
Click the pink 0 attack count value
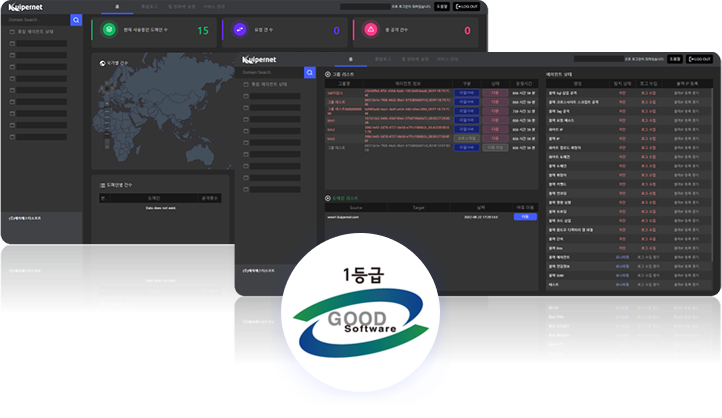pos(467,30)
